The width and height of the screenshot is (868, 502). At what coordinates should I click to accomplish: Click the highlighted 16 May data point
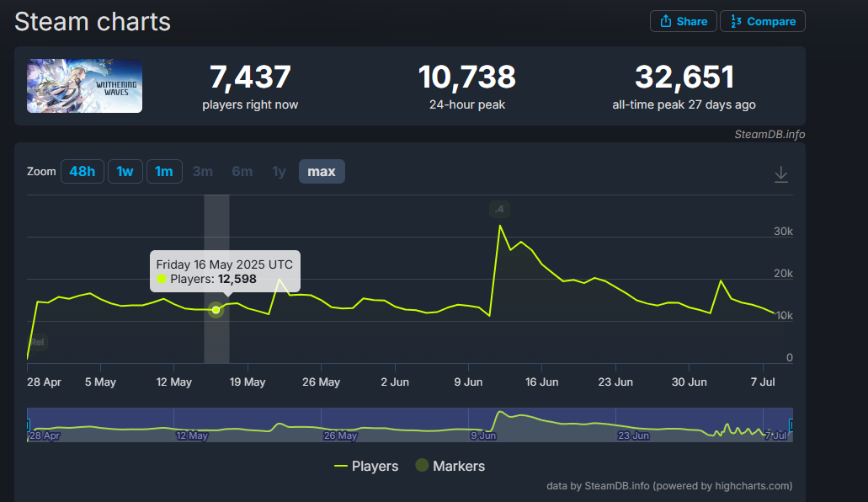tap(216, 310)
